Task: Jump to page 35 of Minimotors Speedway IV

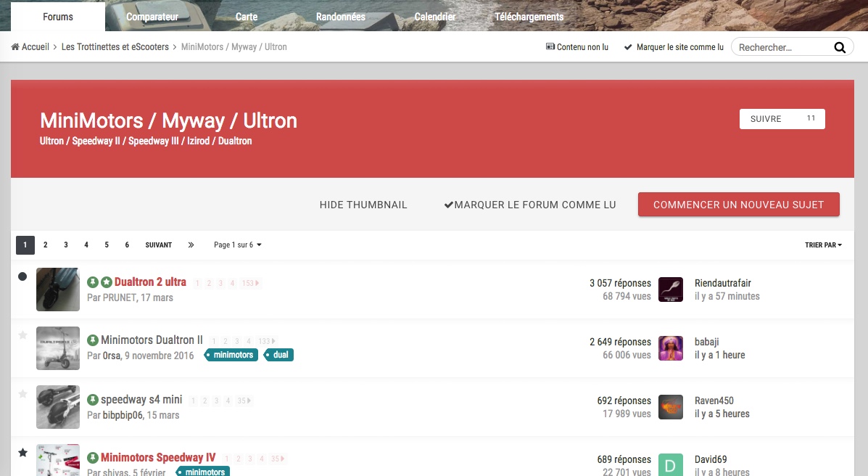Action: [x=278, y=459]
